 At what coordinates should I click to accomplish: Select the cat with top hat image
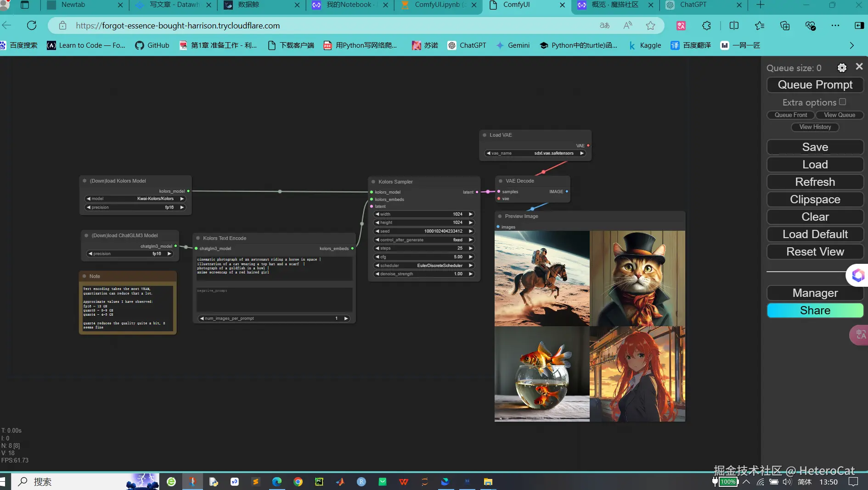click(637, 278)
